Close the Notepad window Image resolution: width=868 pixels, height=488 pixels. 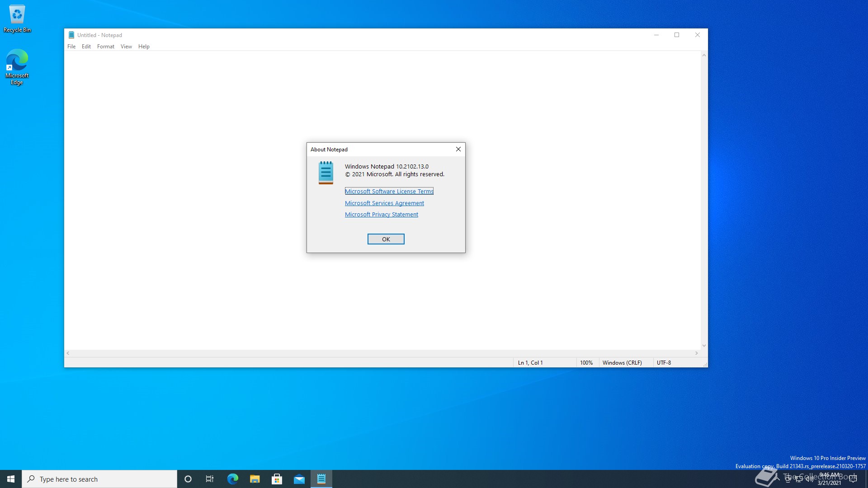tap(697, 35)
